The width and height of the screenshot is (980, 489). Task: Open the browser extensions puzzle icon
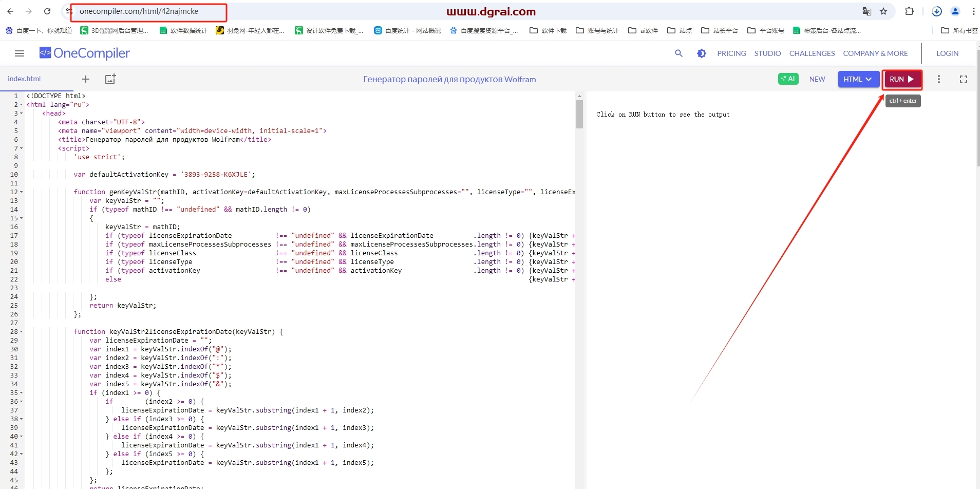pos(909,11)
